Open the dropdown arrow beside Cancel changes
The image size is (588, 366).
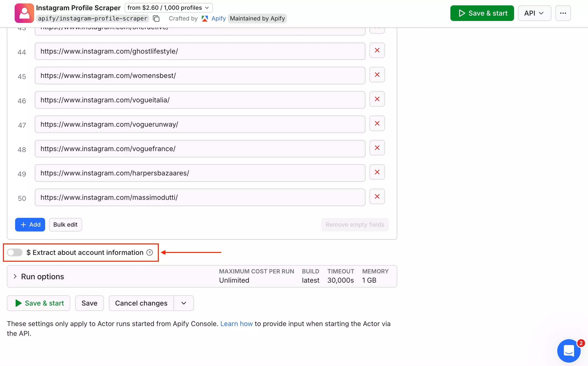click(x=184, y=303)
